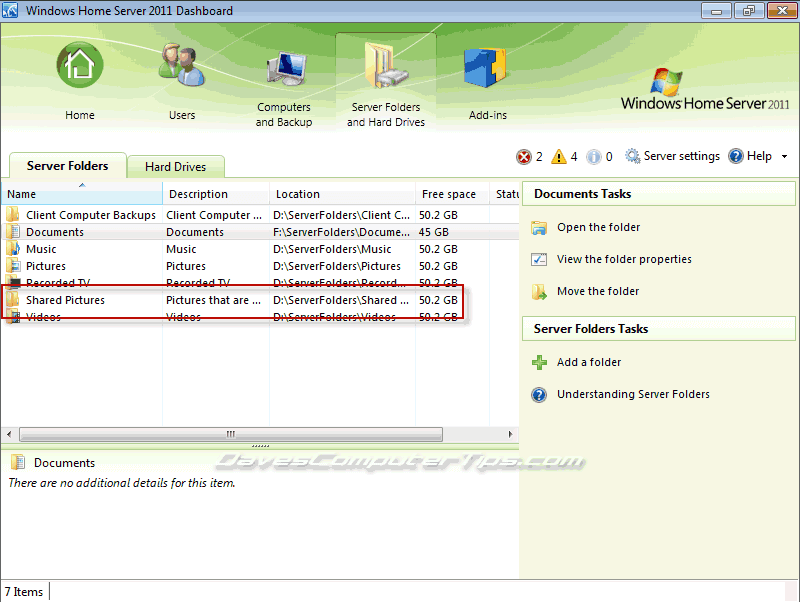Sort by the Free space column header
Image resolution: width=800 pixels, height=602 pixels.
[453, 194]
